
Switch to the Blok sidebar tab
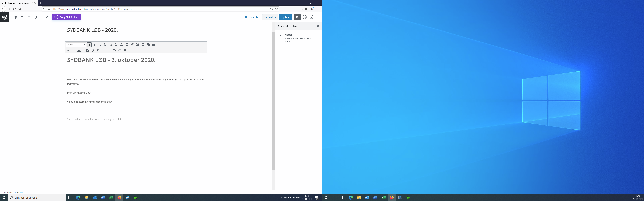[x=296, y=26]
